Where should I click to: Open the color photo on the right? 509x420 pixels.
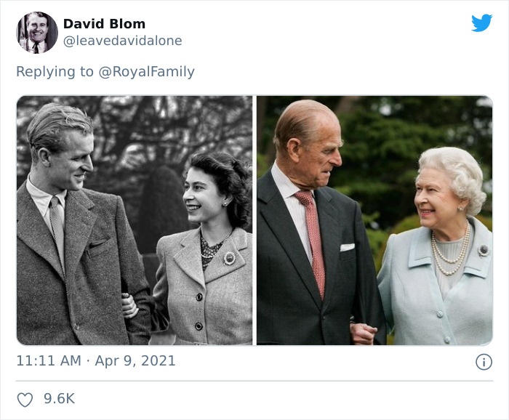(374, 219)
